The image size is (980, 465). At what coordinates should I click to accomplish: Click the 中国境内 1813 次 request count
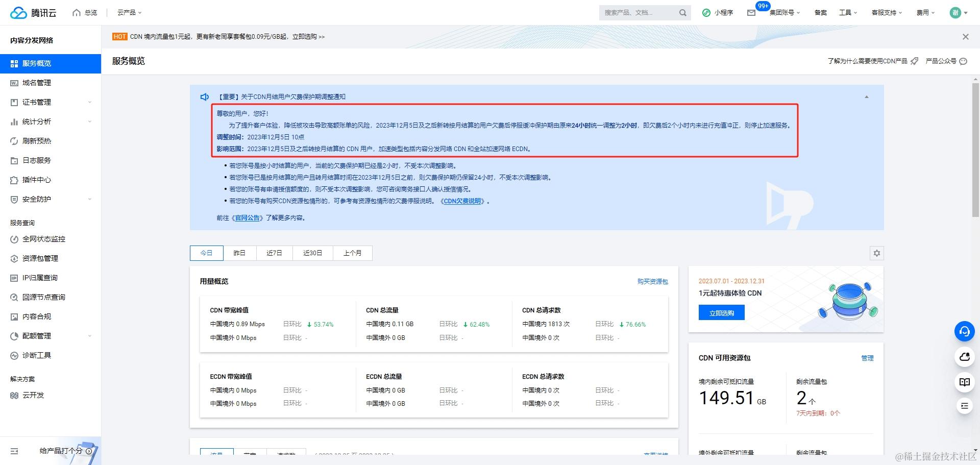[546, 324]
